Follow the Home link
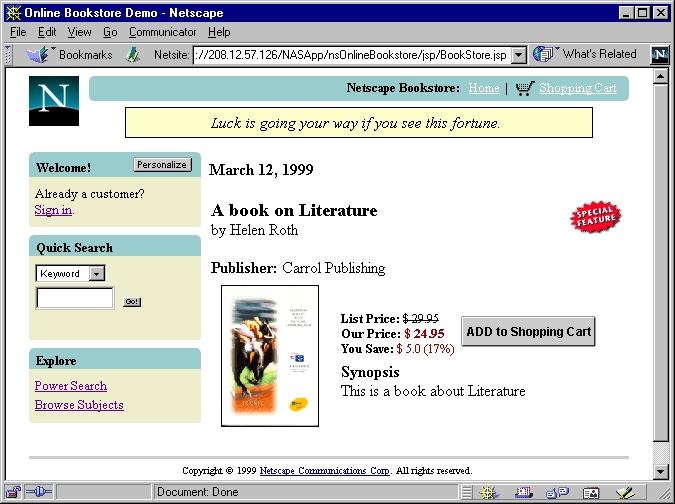The image size is (675, 504). [x=484, y=88]
